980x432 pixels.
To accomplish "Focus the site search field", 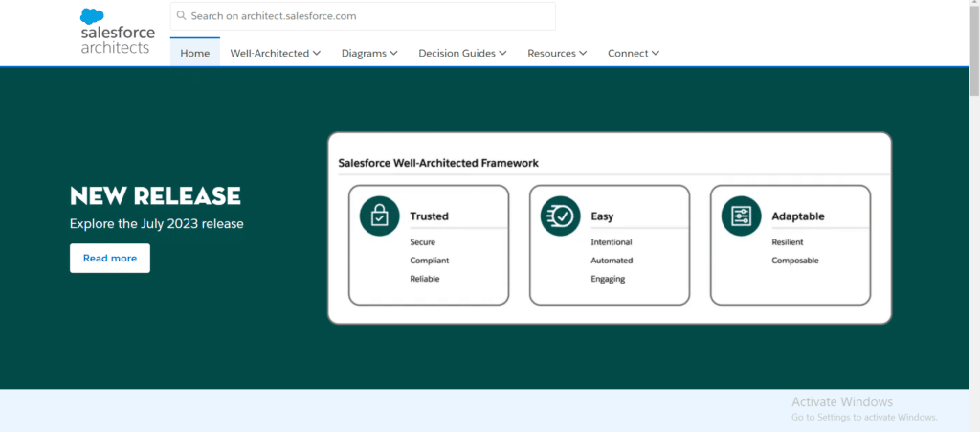I will point(363,16).
